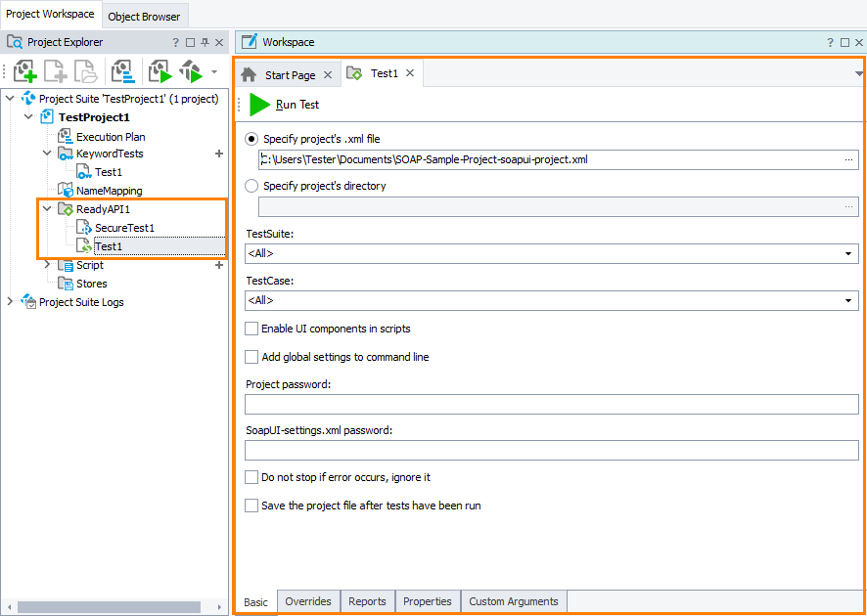
Task: Click the Project Explorer search icon
Action: [x=14, y=42]
